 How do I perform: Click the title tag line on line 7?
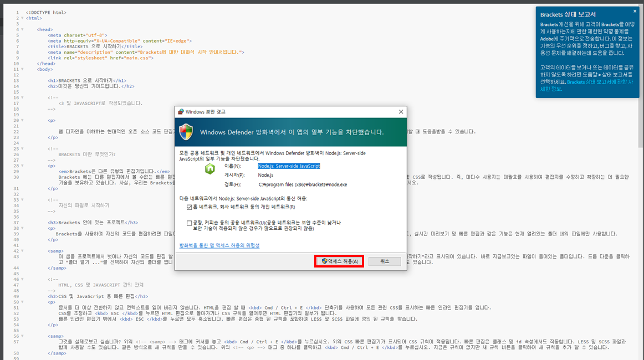[x=95, y=47]
